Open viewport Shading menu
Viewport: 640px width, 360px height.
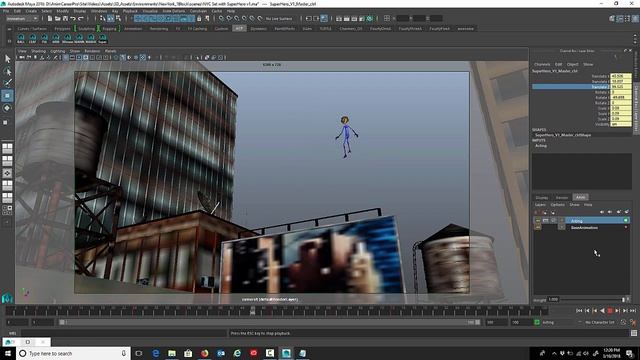38,51
